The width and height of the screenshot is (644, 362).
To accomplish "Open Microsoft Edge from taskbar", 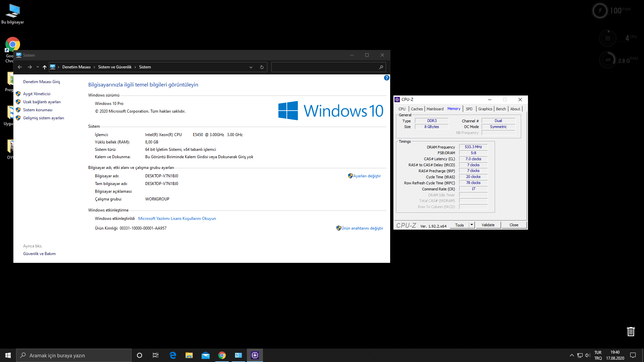I will pyautogui.click(x=173, y=355).
